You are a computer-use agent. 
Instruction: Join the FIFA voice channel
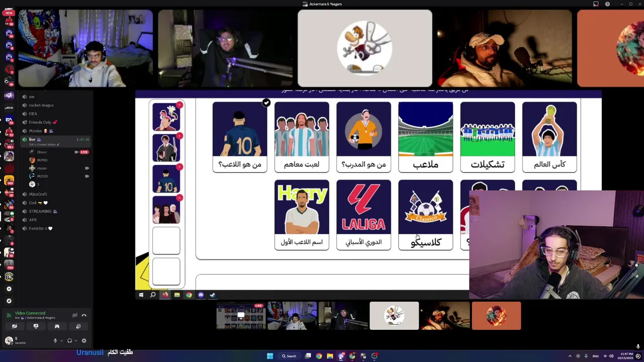click(33, 114)
